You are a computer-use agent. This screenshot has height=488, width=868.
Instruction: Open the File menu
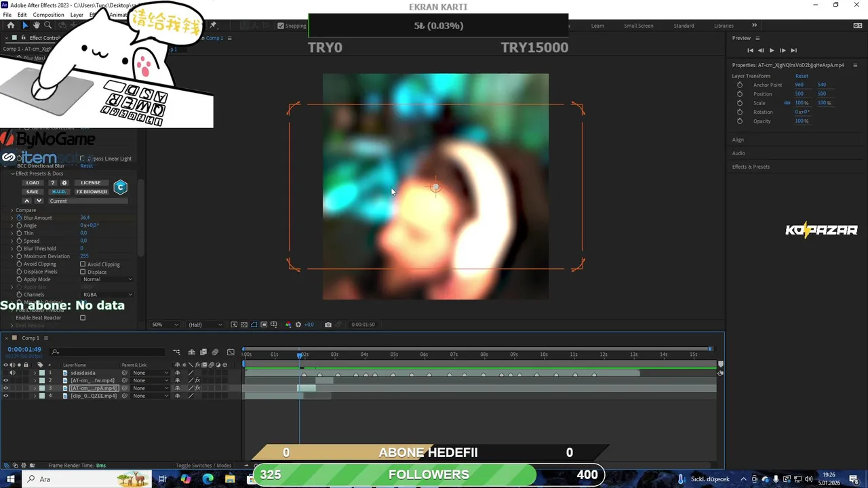click(x=7, y=15)
